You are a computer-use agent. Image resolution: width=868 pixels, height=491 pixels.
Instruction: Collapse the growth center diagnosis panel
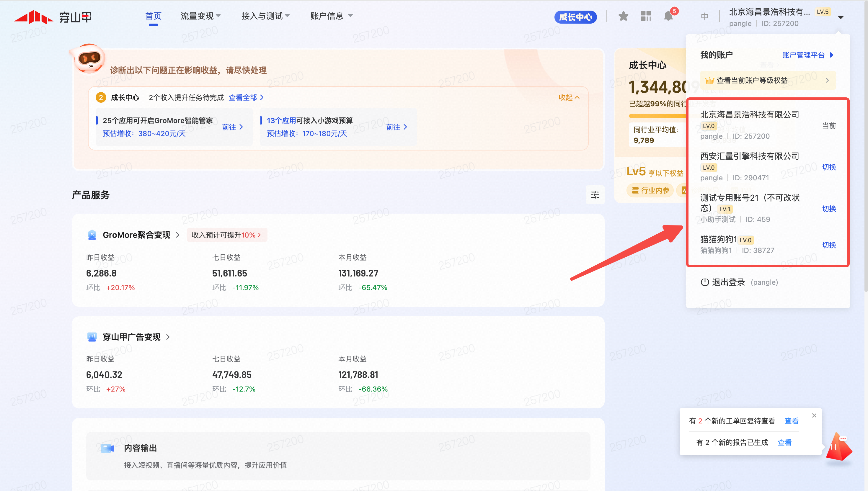tap(569, 97)
